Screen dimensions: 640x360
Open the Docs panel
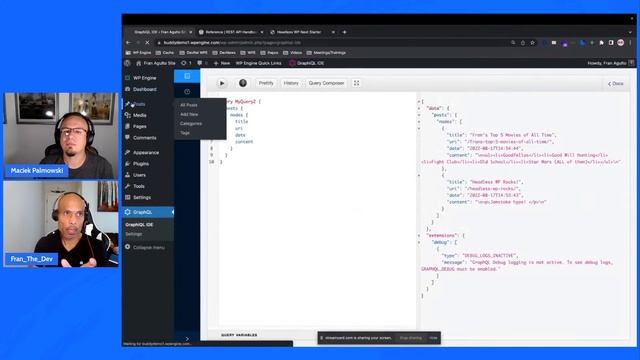616,84
